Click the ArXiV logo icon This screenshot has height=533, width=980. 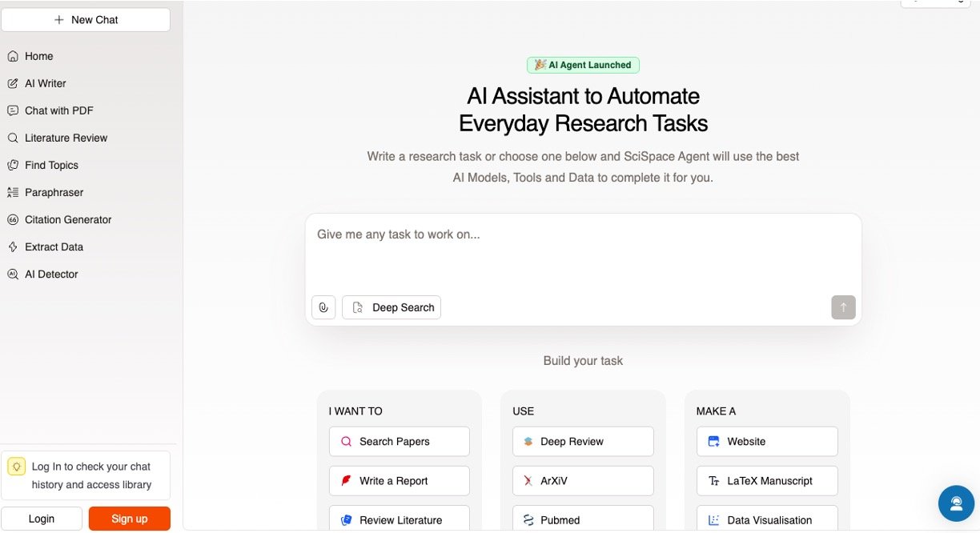point(528,481)
